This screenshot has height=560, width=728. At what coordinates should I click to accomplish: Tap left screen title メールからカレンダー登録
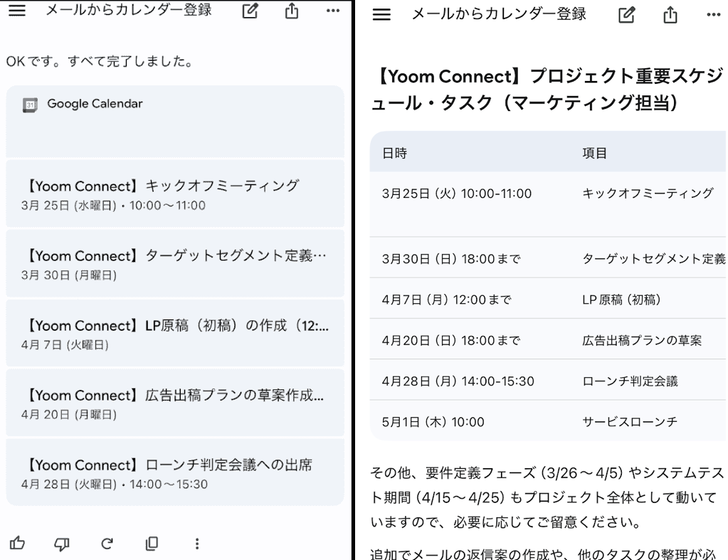[129, 10]
